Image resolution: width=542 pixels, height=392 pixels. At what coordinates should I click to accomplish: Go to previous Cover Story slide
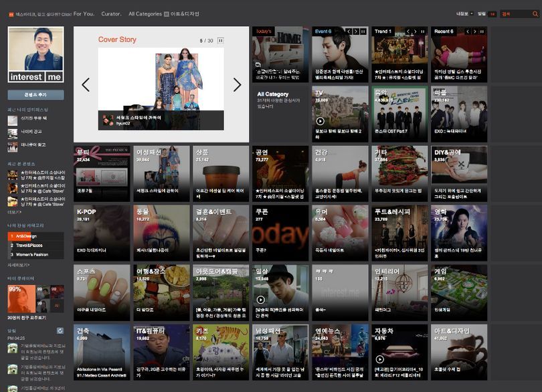click(x=86, y=85)
